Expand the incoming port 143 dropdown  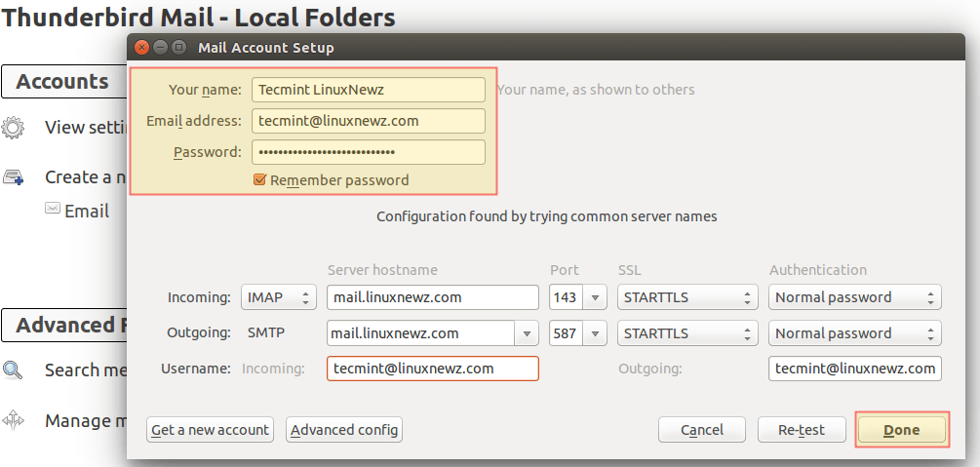(x=595, y=297)
